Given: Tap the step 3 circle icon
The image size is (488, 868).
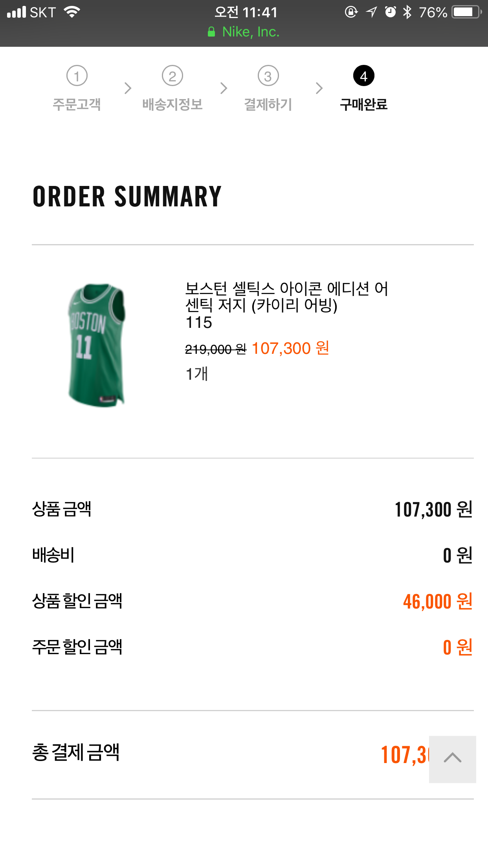Looking at the screenshot, I should [268, 76].
